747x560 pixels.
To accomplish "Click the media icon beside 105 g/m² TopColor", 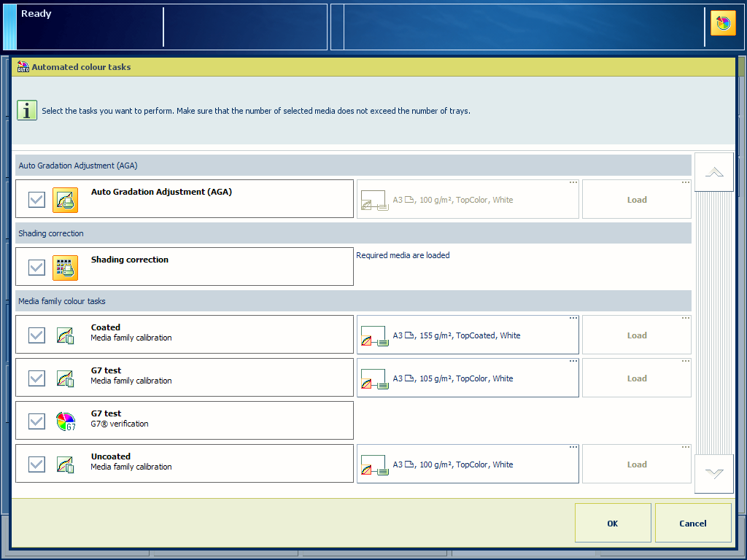I will [374, 378].
